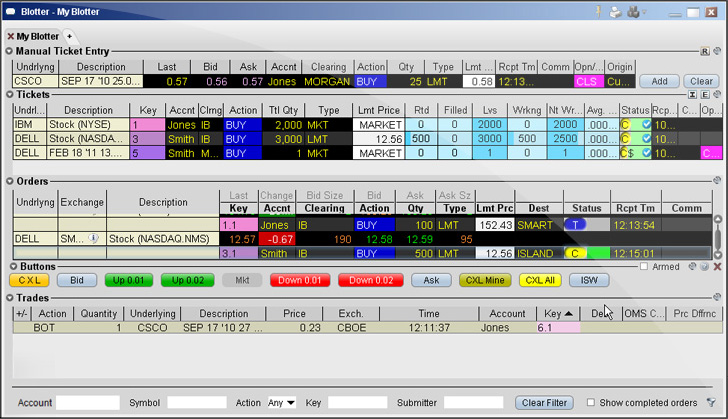The width and height of the screenshot is (728, 419).
Task: Open wrench settings for Orders panel
Action: (717, 180)
